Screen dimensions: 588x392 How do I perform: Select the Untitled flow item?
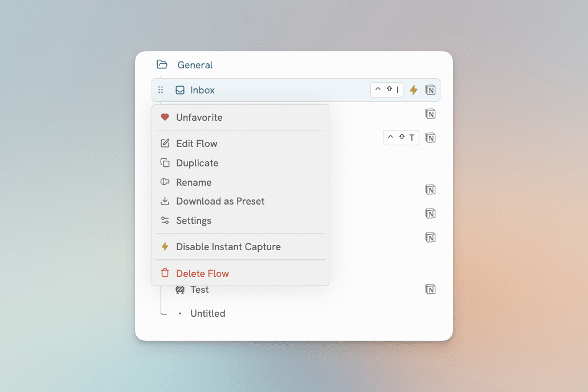(x=207, y=313)
